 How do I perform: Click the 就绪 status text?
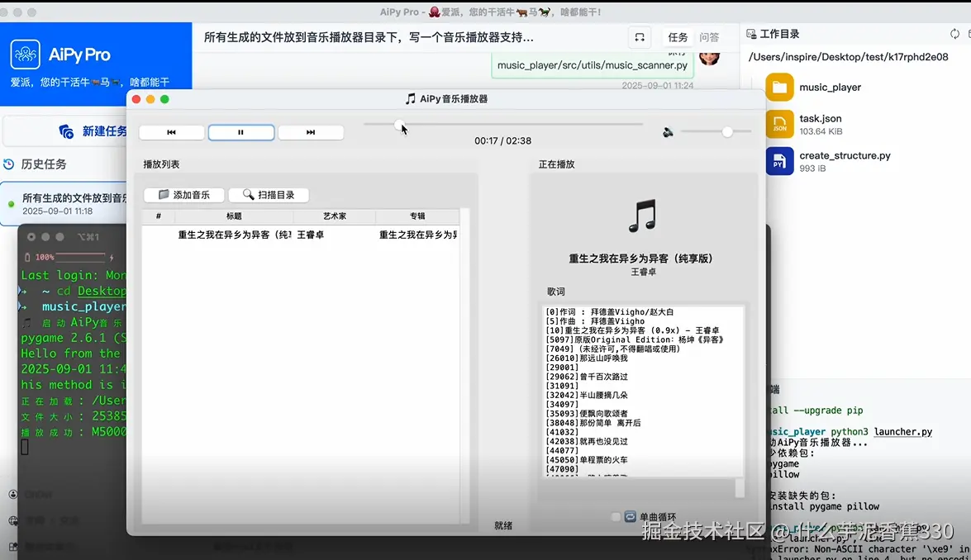pos(502,525)
